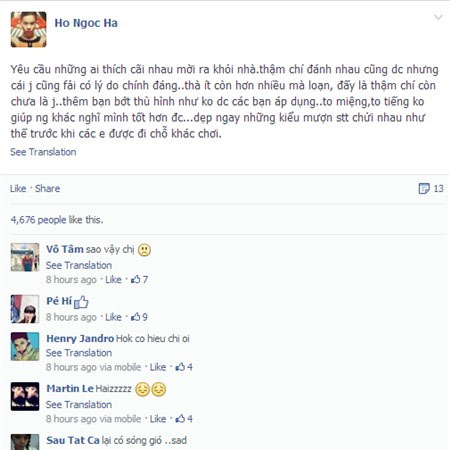This screenshot has width=450, height=450.
Task: Translate Martin Le's comment with See Translation
Action: pos(79,405)
